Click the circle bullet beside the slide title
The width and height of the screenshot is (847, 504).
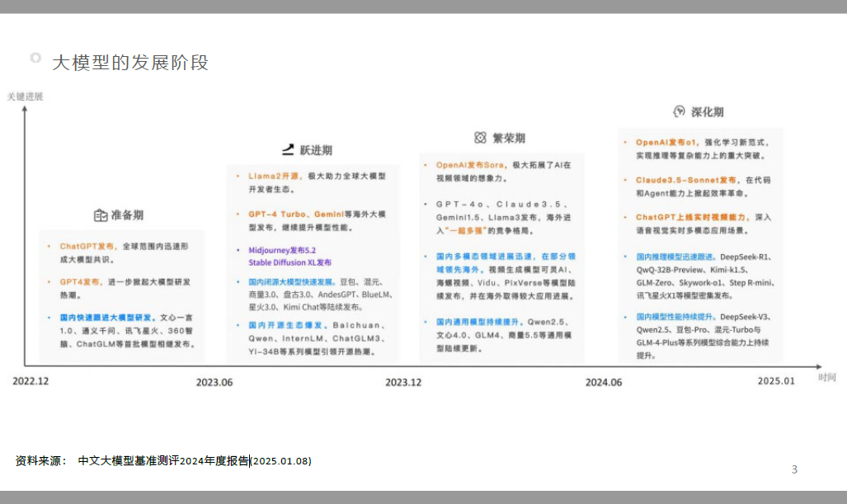pos(35,58)
